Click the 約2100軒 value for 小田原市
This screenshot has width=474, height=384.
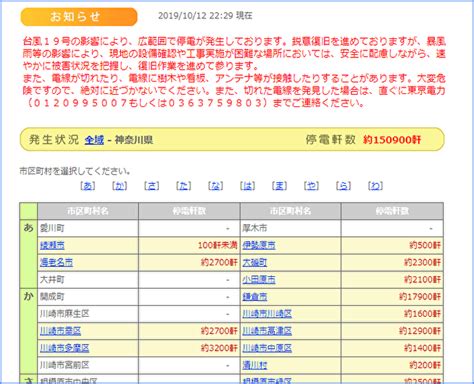(422, 280)
